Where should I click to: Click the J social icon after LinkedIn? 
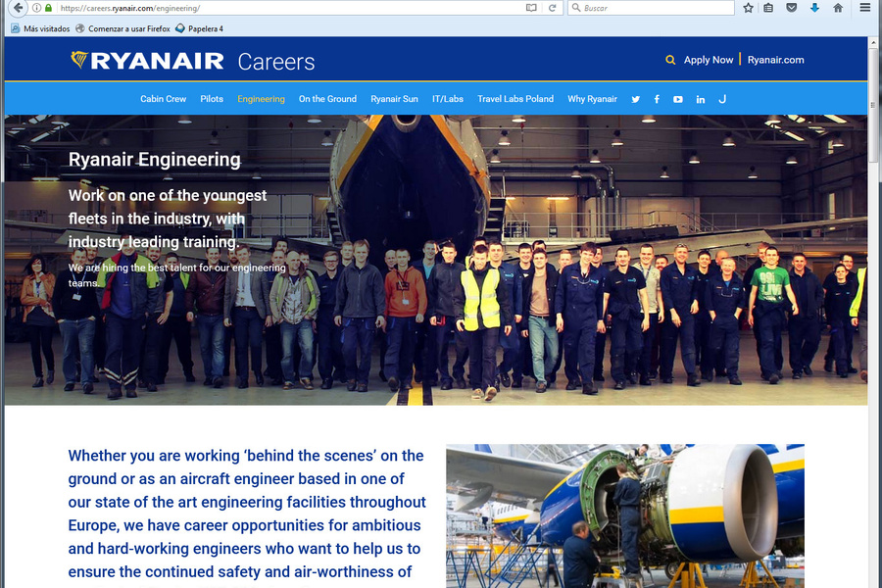722,99
